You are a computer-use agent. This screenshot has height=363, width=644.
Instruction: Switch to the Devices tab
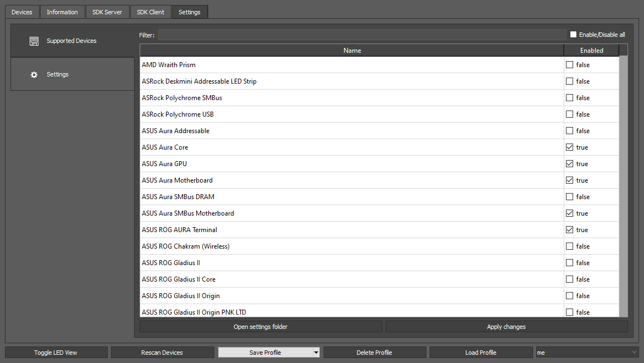[22, 12]
